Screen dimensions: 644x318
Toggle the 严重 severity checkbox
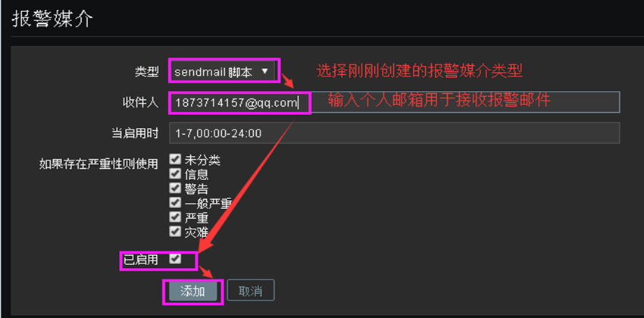click(175, 217)
